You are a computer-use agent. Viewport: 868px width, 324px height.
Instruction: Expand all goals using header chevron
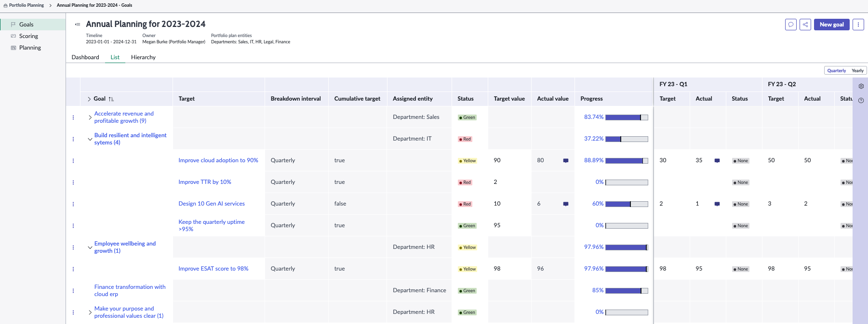pos(89,99)
